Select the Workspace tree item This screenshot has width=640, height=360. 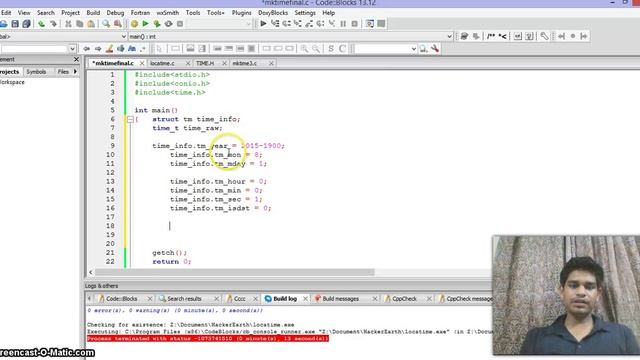(12, 82)
